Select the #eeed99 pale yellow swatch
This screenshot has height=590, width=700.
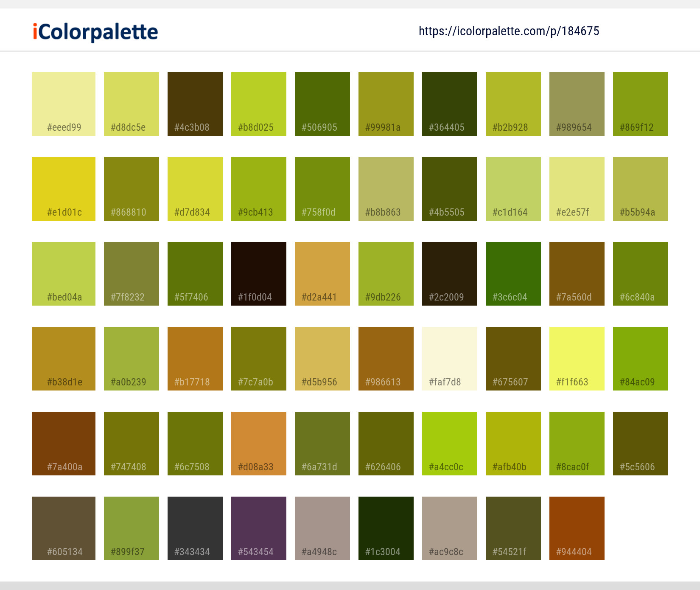(x=64, y=104)
